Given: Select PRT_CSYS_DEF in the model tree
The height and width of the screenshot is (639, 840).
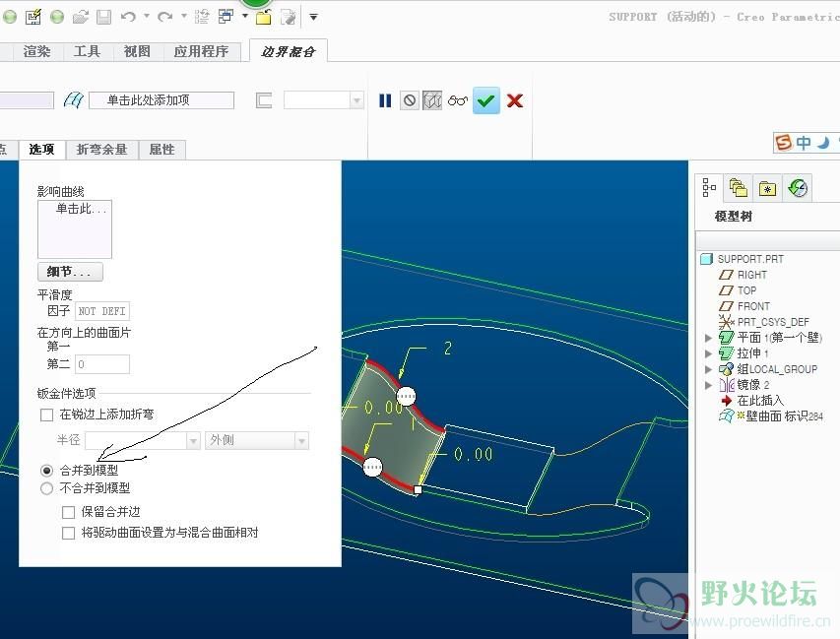Looking at the screenshot, I should click(764, 322).
